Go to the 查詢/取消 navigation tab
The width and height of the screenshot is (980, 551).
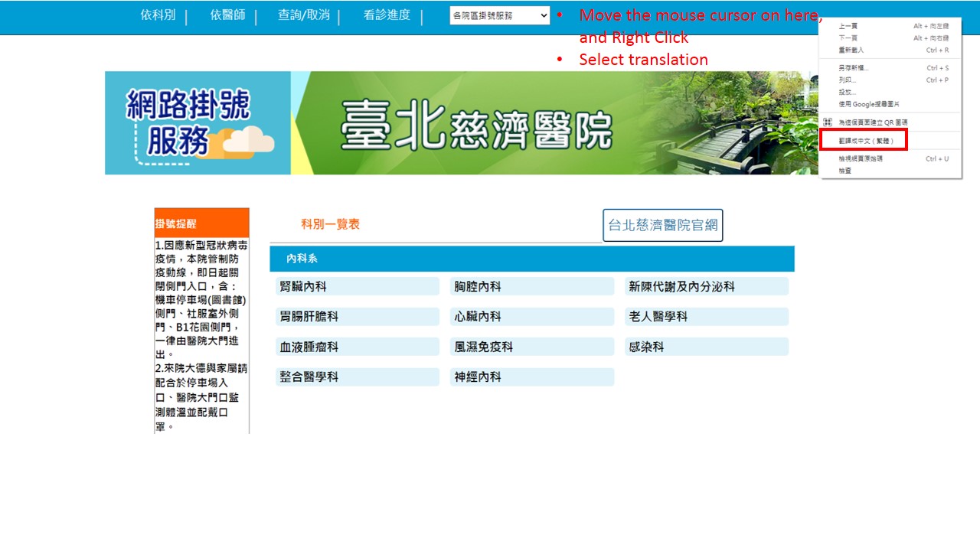coord(304,15)
